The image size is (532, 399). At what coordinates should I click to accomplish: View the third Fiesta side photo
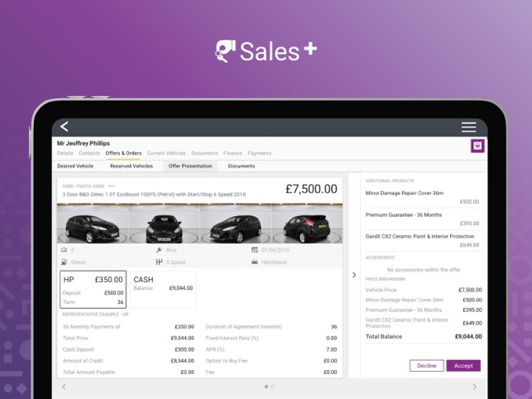point(236,224)
